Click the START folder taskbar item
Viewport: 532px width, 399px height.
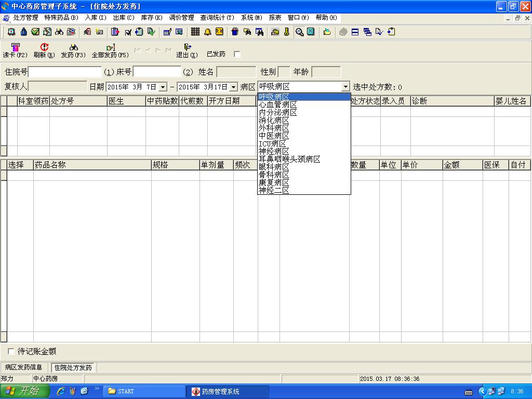click(x=143, y=391)
